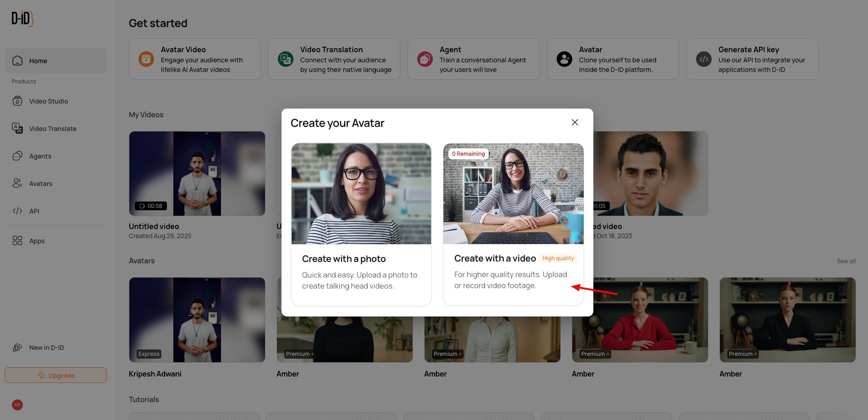Viewport: 868px width, 420px height.
Task: Select the Amber avatar wearing a white shirt
Action: pos(492,339)
